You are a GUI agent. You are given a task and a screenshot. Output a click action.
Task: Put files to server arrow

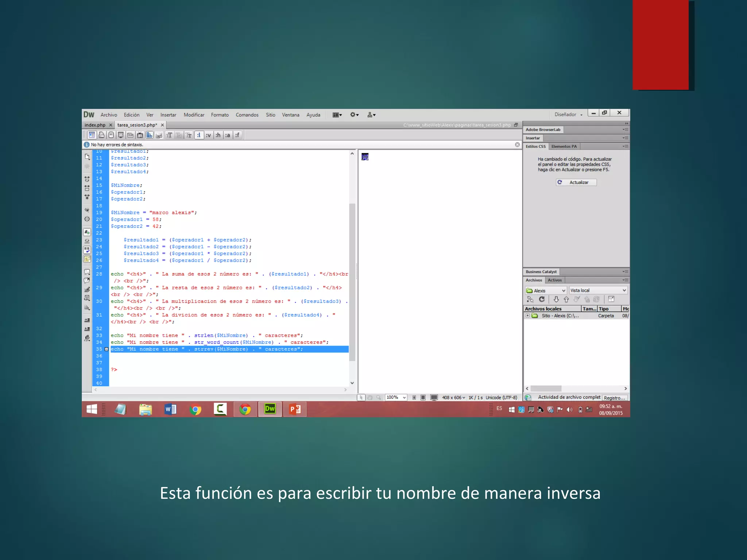click(566, 299)
